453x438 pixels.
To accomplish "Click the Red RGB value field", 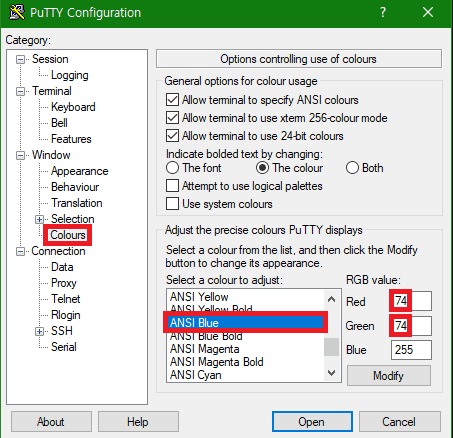I will point(411,301).
